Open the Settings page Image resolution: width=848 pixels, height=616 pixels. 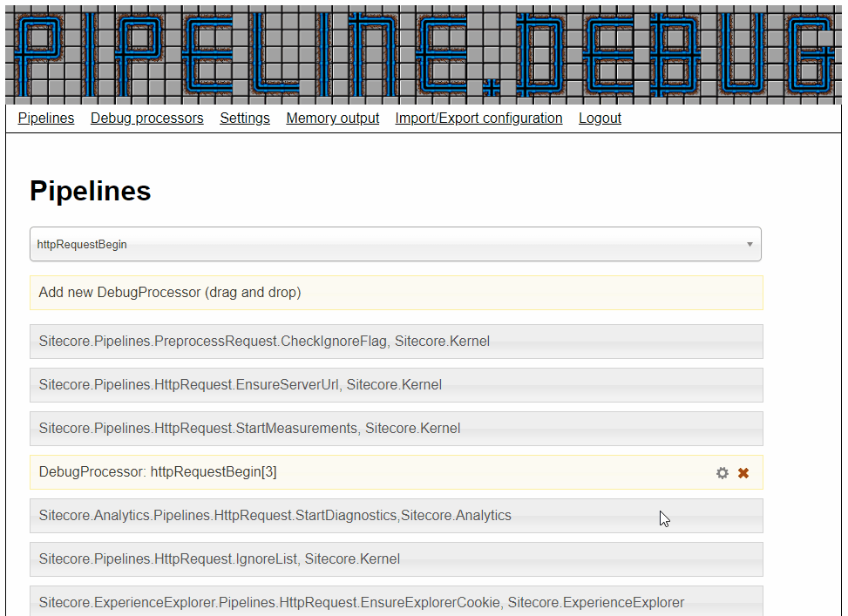pyautogui.click(x=244, y=118)
